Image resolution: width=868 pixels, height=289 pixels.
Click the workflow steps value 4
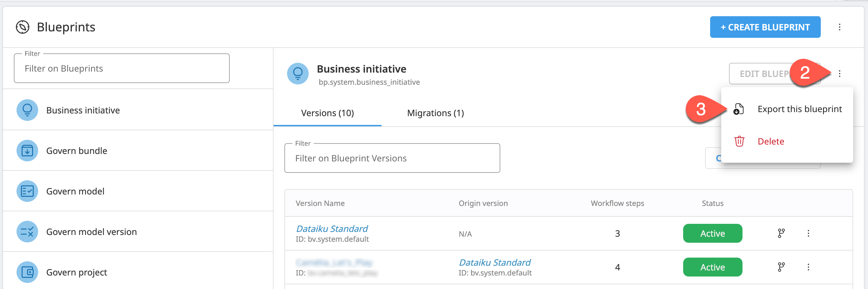point(617,267)
